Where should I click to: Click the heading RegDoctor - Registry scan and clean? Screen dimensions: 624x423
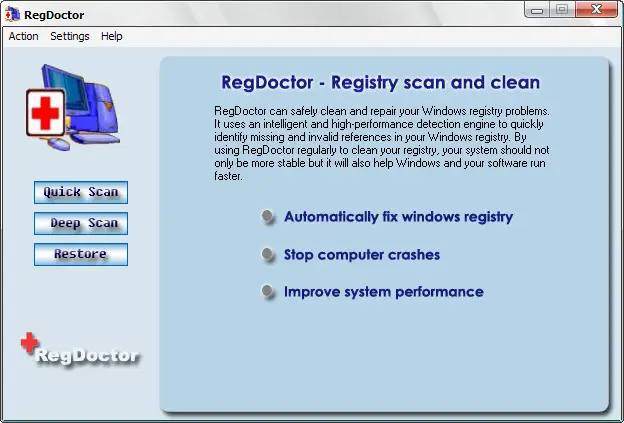point(380,82)
